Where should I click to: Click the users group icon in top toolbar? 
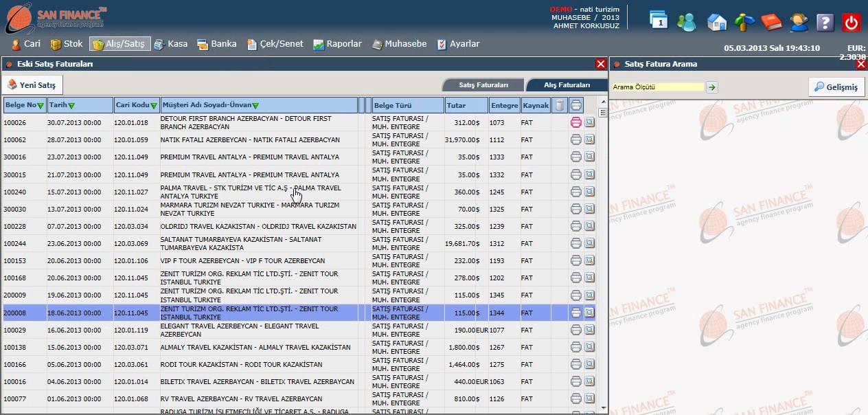[x=686, y=22]
